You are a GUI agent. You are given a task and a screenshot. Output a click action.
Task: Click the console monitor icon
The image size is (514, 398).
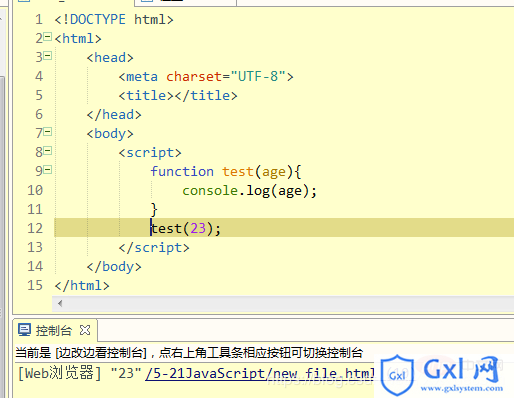[24, 330]
